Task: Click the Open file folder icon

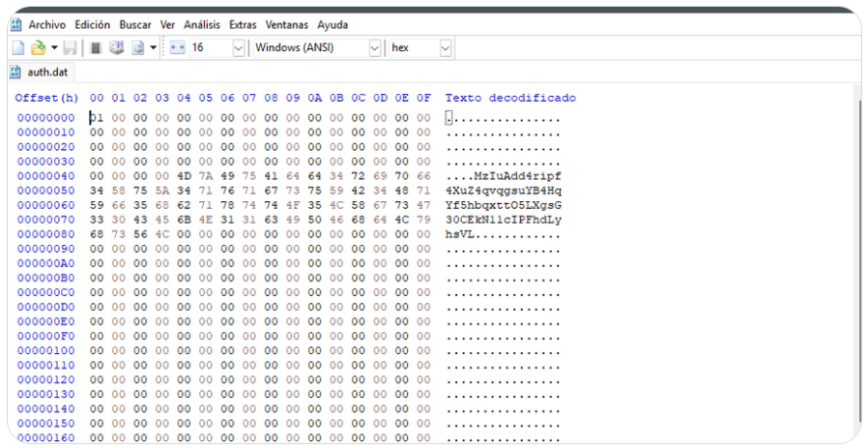Action: coord(38,47)
